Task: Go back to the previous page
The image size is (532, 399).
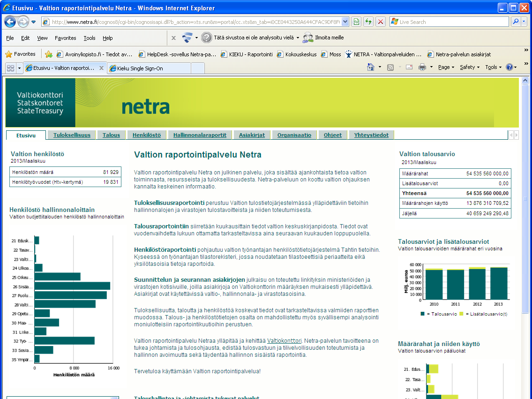Action: tap(10, 22)
